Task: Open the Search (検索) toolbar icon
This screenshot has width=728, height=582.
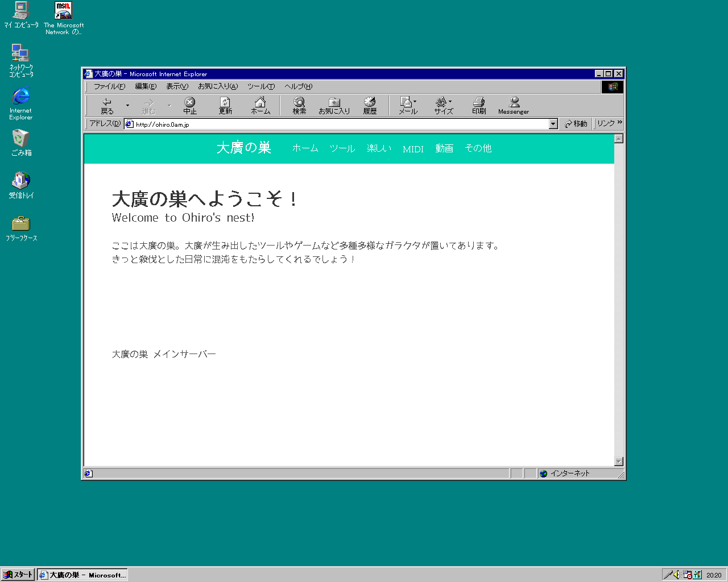Action: (x=299, y=105)
